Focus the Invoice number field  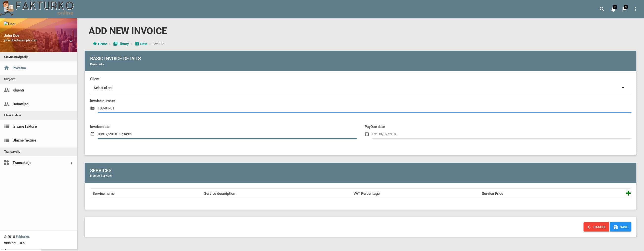click(x=364, y=108)
